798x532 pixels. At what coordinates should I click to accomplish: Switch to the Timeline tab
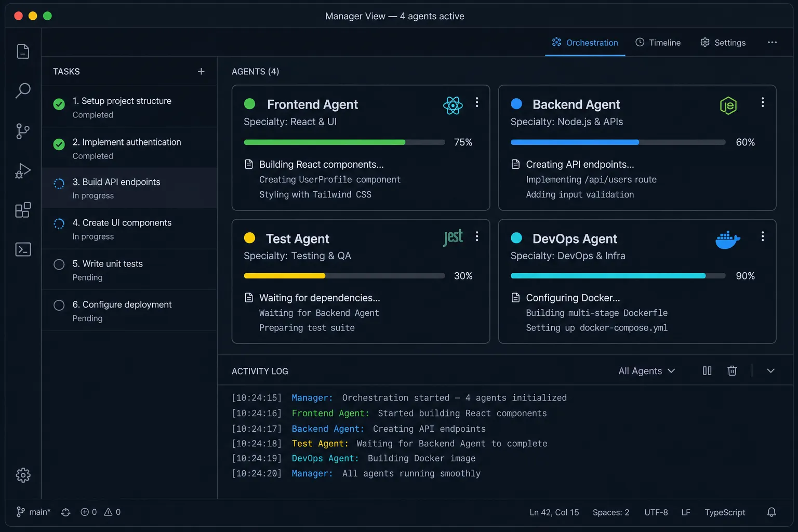pyautogui.click(x=658, y=43)
